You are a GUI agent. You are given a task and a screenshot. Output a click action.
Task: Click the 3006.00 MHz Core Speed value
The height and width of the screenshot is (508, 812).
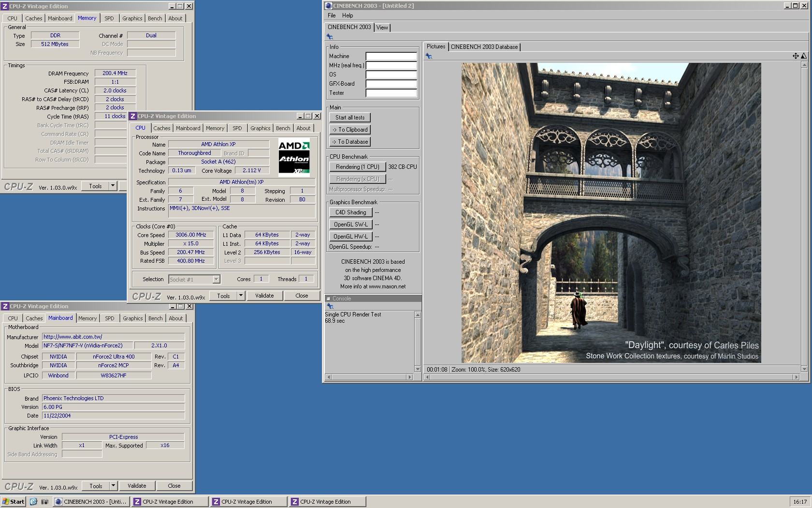click(191, 235)
